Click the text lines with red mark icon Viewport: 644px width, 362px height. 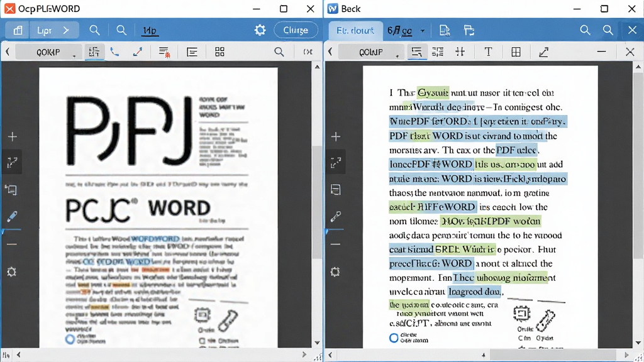click(x=164, y=52)
